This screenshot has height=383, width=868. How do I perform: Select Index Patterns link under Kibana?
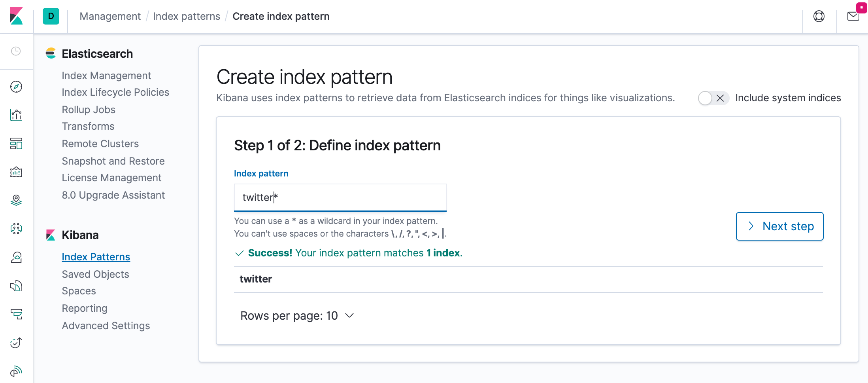tap(96, 257)
